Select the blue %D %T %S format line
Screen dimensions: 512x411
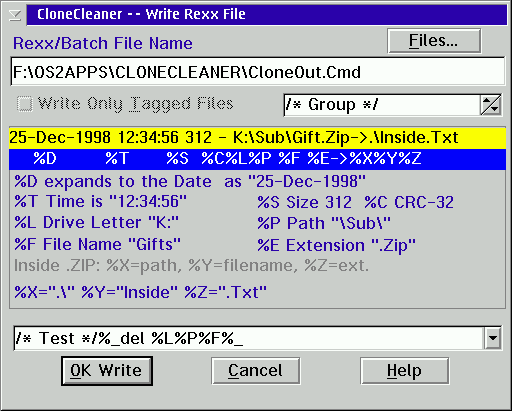(x=257, y=159)
